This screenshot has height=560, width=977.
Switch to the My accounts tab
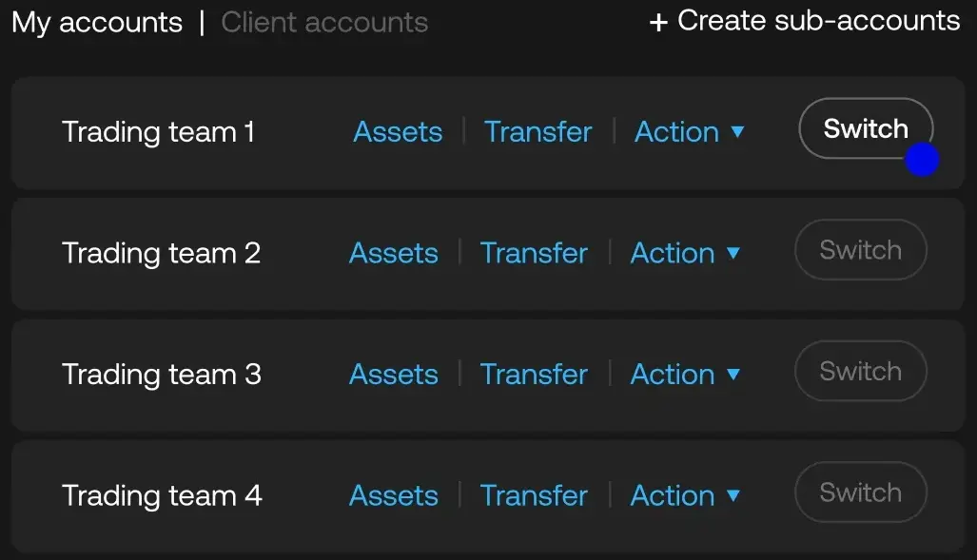tap(97, 22)
